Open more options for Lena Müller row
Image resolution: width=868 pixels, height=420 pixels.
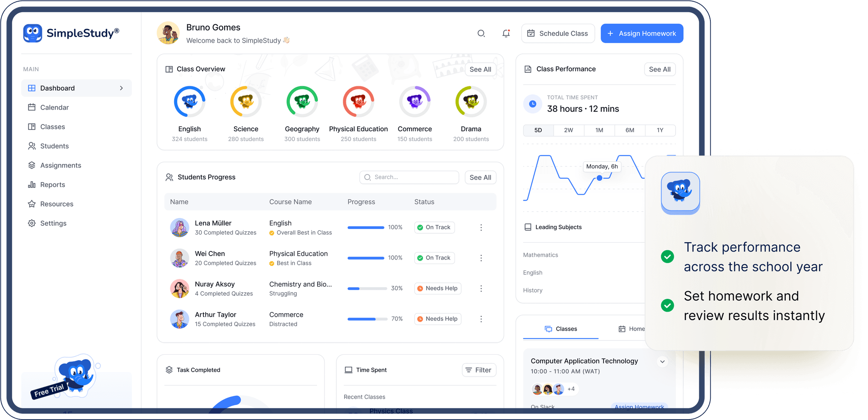click(481, 228)
